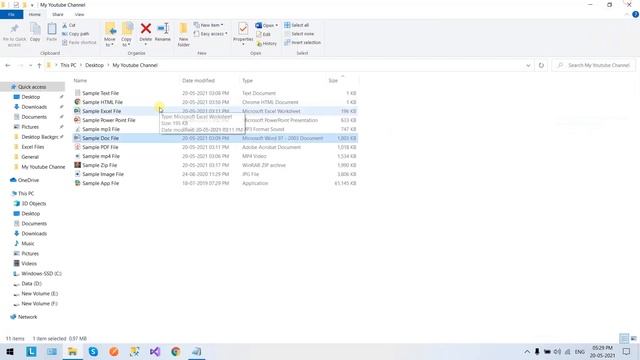Open the ribbon Help icon

[636, 14]
